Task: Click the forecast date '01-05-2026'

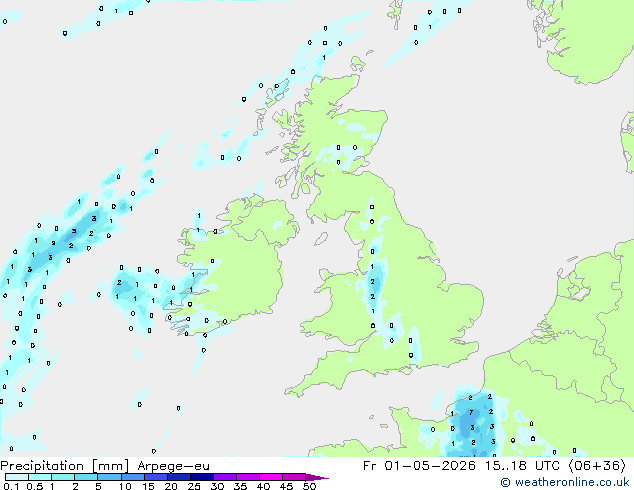Action: (429, 466)
